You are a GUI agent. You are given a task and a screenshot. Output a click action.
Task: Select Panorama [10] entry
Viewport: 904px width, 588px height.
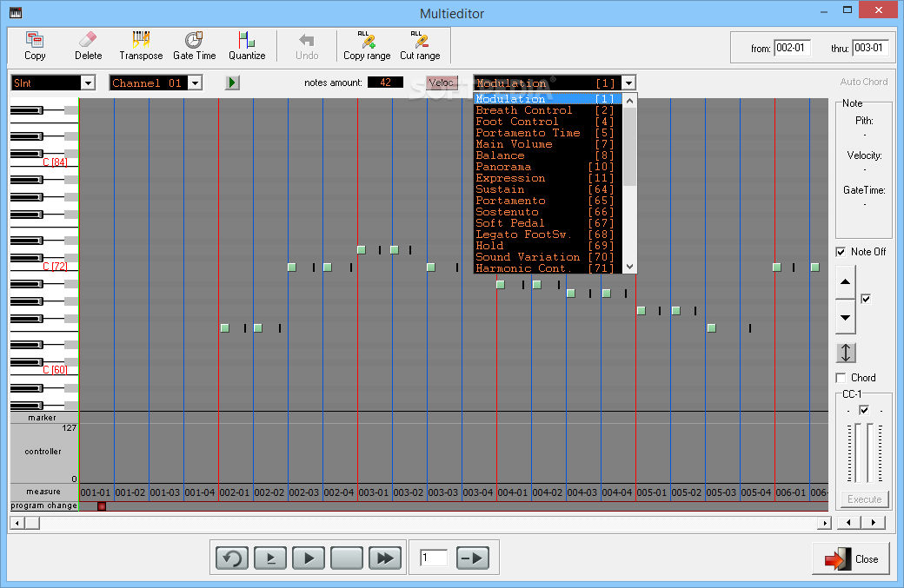pos(548,167)
